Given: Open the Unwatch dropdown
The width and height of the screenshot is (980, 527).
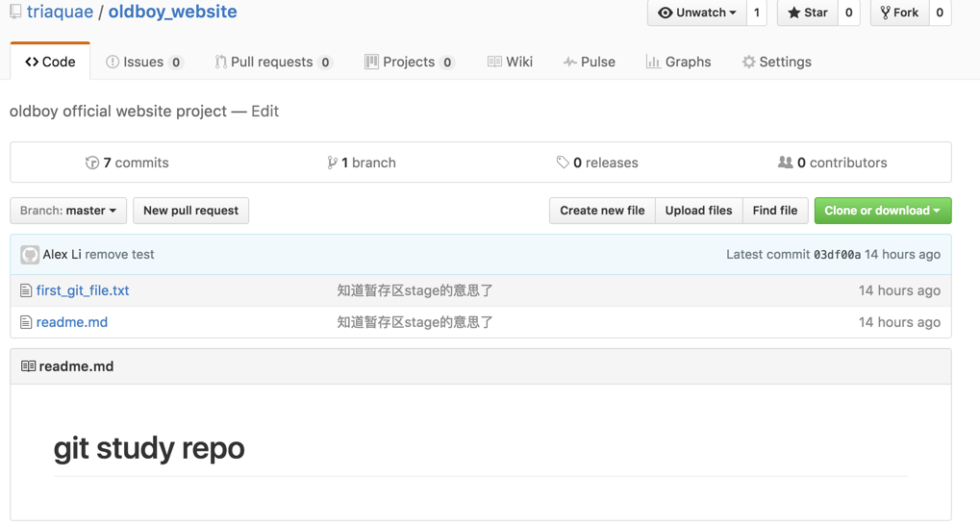Looking at the screenshot, I should (x=697, y=13).
